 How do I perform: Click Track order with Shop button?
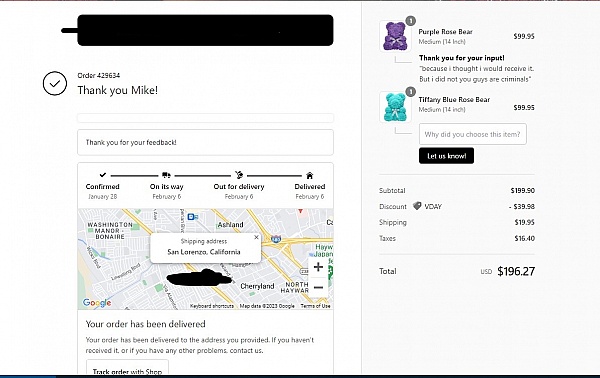click(x=127, y=369)
